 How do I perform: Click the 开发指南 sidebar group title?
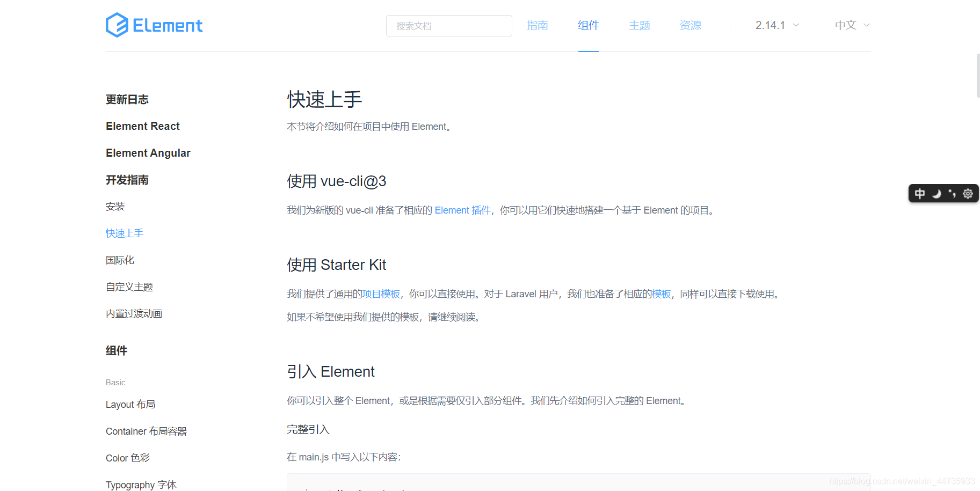tap(127, 180)
